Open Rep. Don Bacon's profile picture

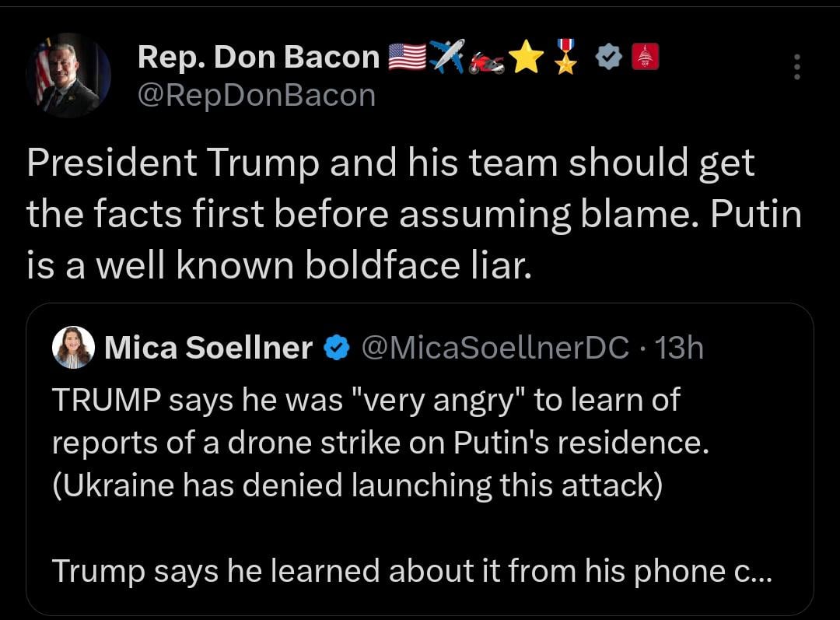pos(68,75)
